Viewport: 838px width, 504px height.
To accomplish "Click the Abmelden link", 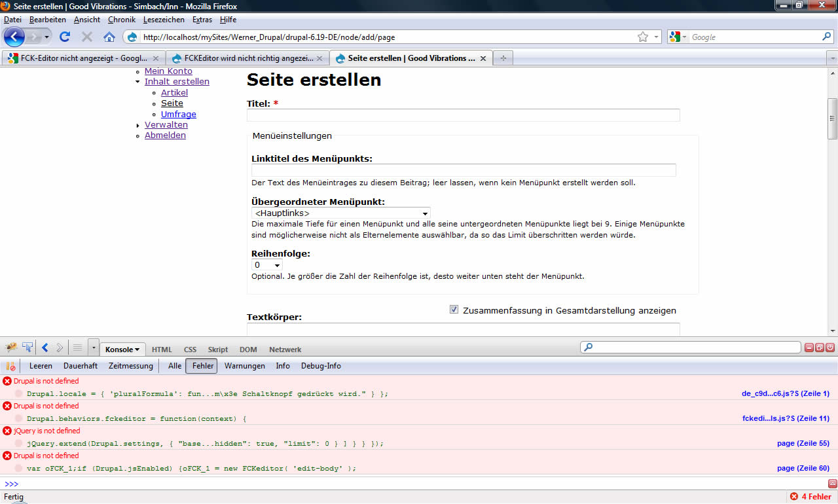I will coord(165,135).
